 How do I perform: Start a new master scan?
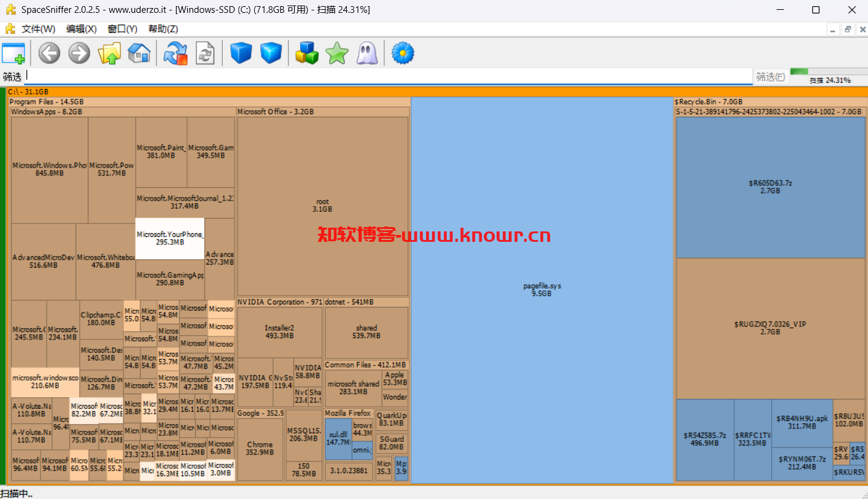176,53
